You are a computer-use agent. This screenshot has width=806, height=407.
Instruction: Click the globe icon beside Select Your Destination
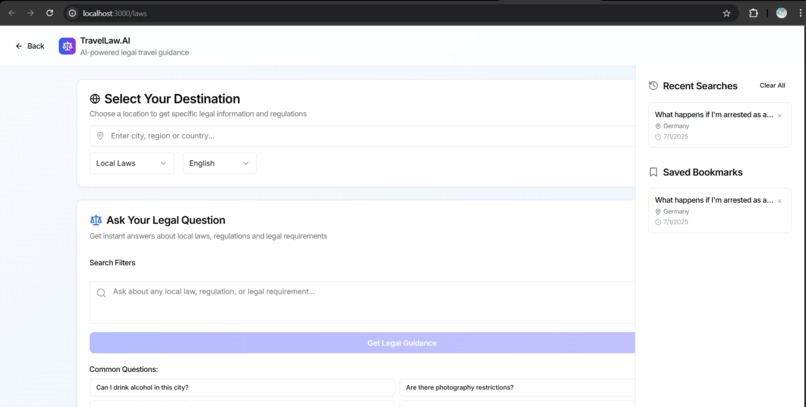[95, 99]
